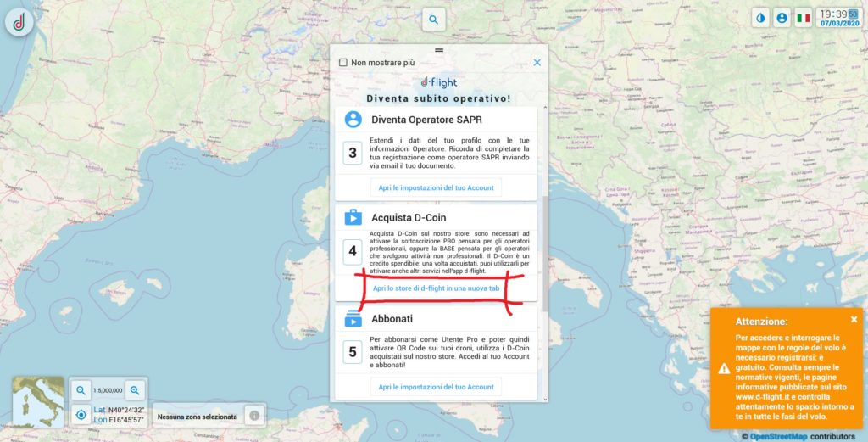Click the 1:5,000,000 scale value
Viewport: 868px width, 442px height.
[x=108, y=390]
